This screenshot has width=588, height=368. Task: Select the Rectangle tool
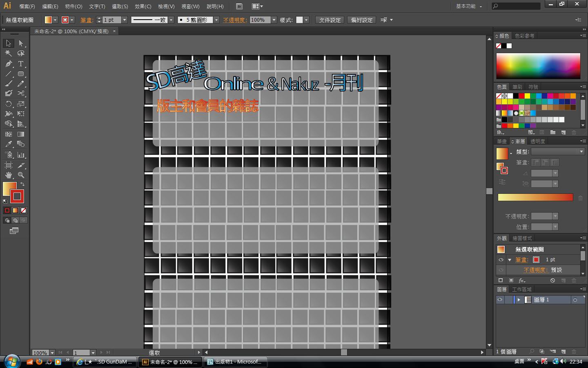coord(21,74)
